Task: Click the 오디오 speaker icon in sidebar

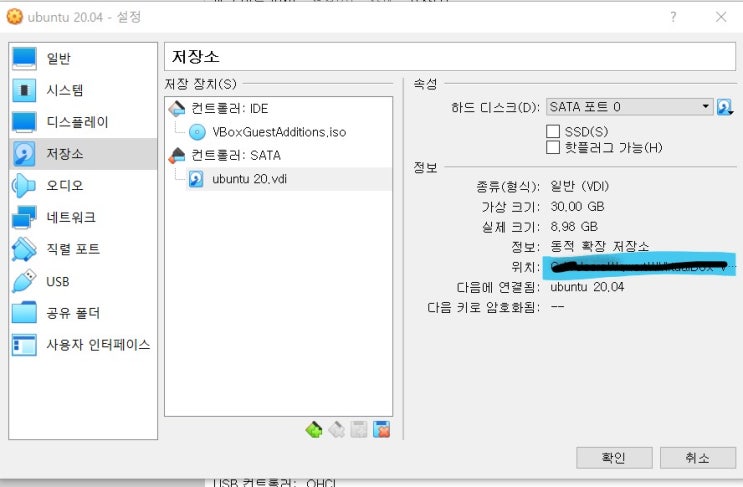Action: click(24, 185)
